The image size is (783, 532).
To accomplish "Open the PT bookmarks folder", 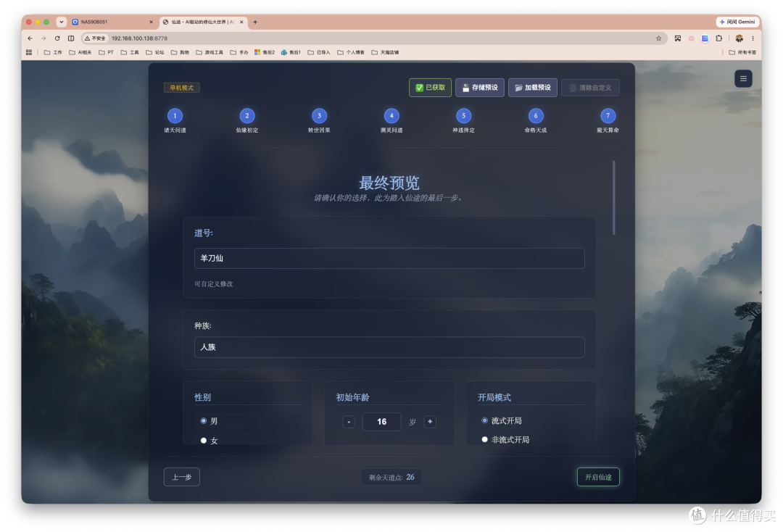I will pos(106,52).
